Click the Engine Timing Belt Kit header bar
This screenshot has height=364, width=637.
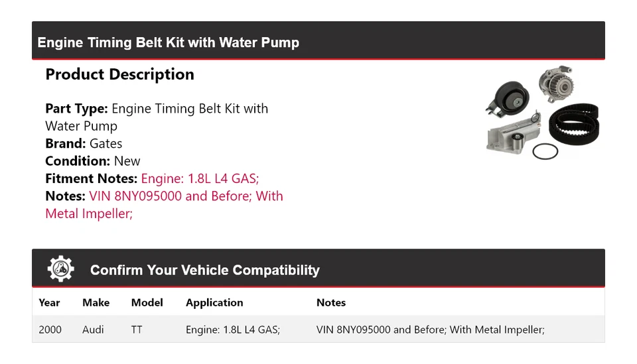click(318, 42)
